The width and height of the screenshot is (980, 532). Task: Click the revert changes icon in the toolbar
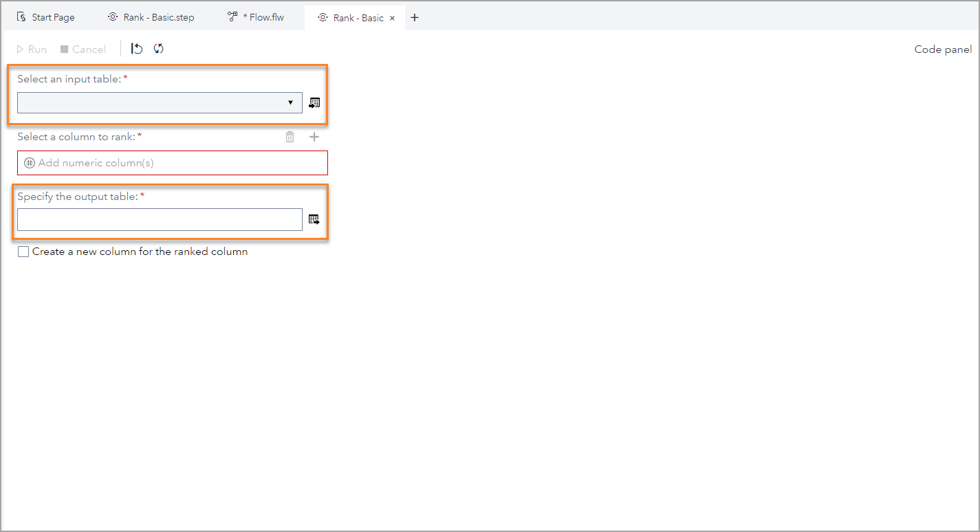tap(135, 49)
